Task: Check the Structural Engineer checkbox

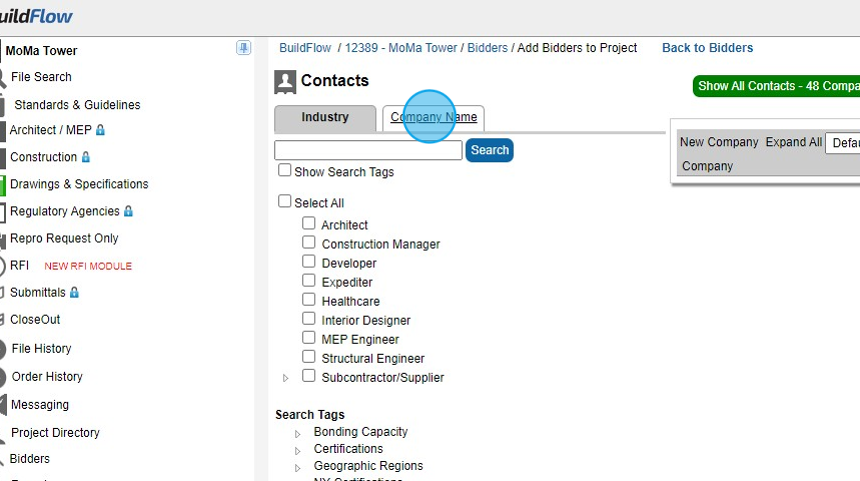Action: point(309,357)
